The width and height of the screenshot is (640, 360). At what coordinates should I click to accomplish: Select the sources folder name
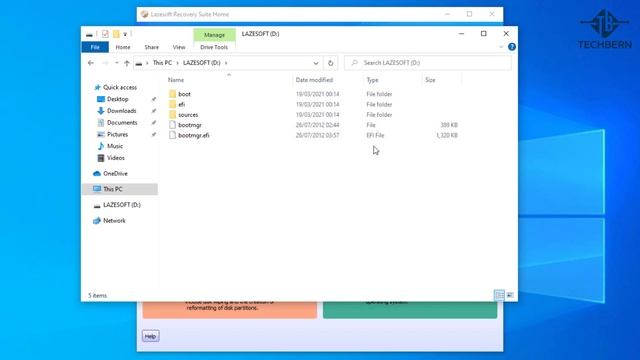(188, 115)
